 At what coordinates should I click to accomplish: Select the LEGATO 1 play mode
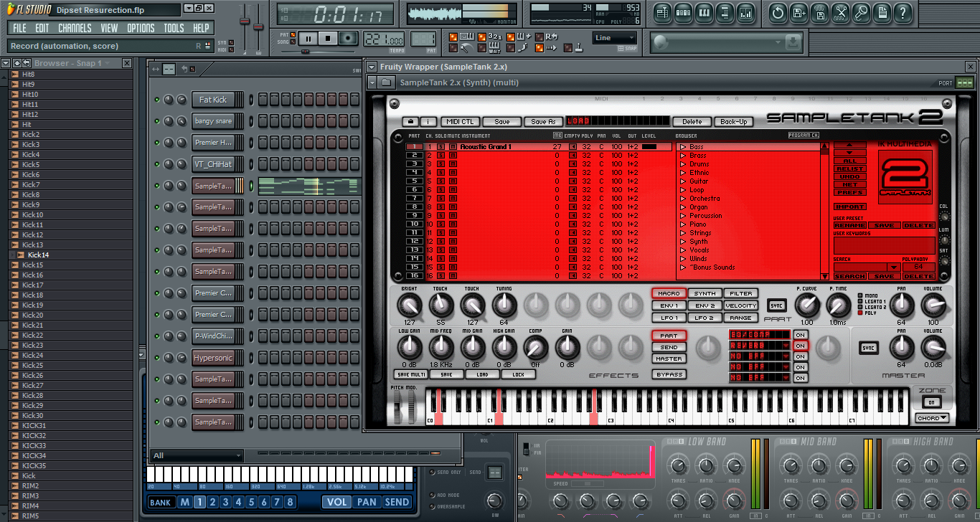click(x=861, y=301)
